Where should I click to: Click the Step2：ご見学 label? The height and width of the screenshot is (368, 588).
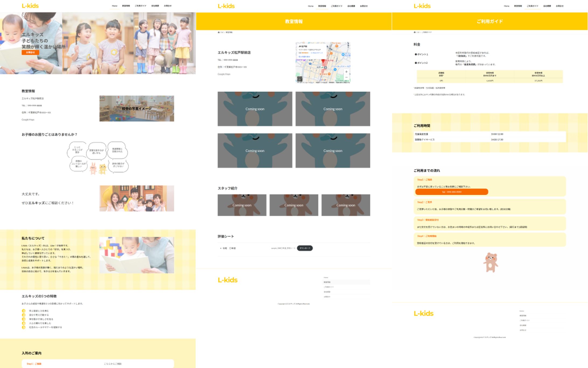pos(425,202)
